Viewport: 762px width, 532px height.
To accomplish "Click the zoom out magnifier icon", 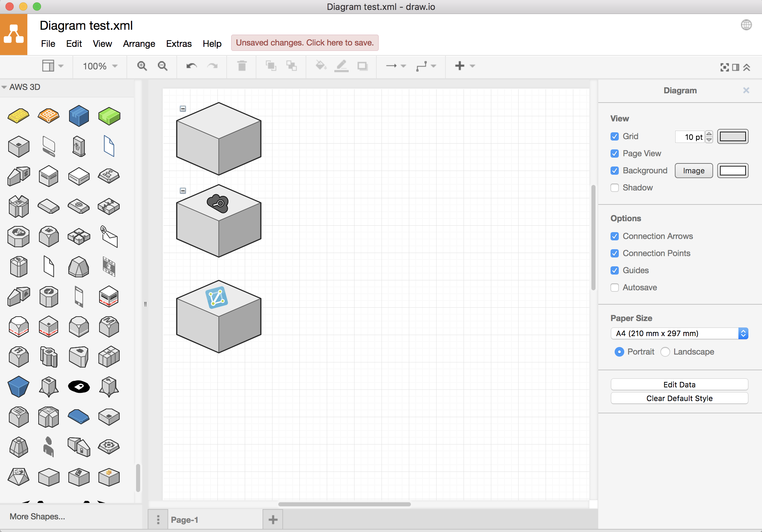I will point(162,66).
